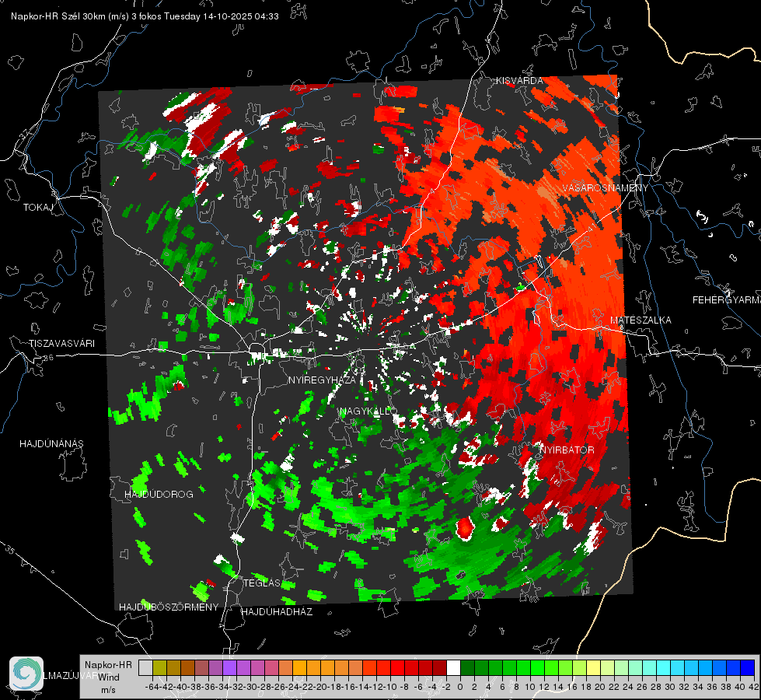
Task: Click the white zero-velocity swatch in the legend
Action: [x=453, y=667]
